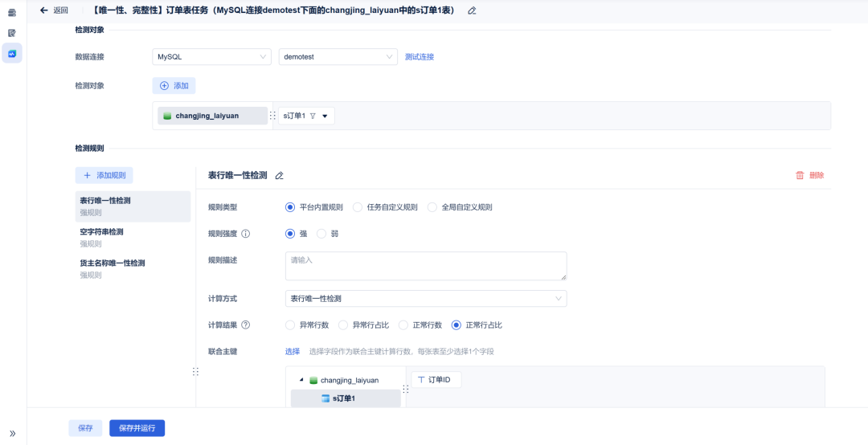The width and height of the screenshot is (868, 445).
Task: Rename rule via pencil icon next to 表行唯一性检测
Action: [x=280, y=175]
